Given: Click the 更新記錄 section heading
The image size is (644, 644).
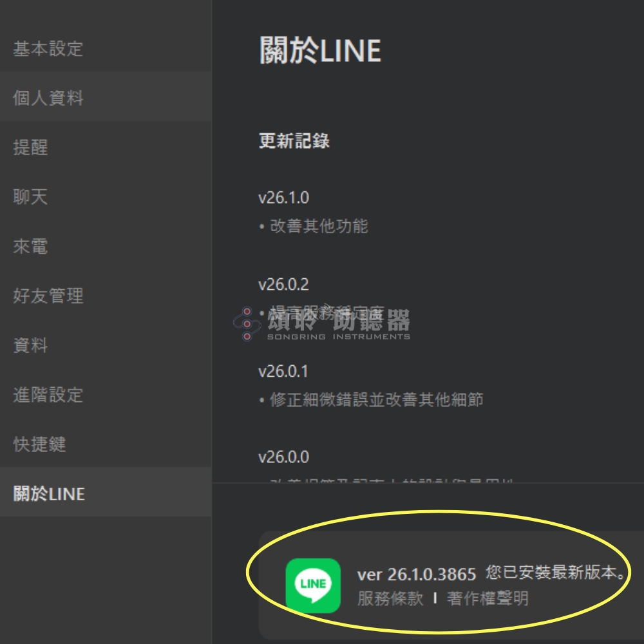Looking at the screenshot, I should click(x=294, y=141).
